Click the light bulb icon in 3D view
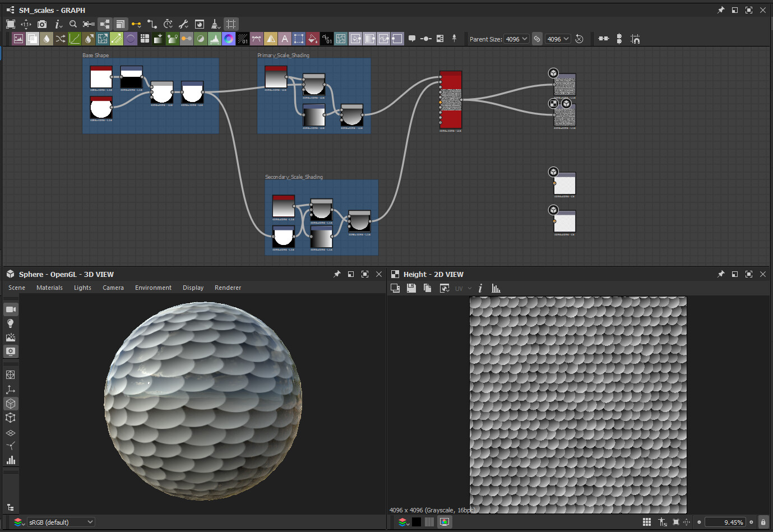 (x=10, y=323)
